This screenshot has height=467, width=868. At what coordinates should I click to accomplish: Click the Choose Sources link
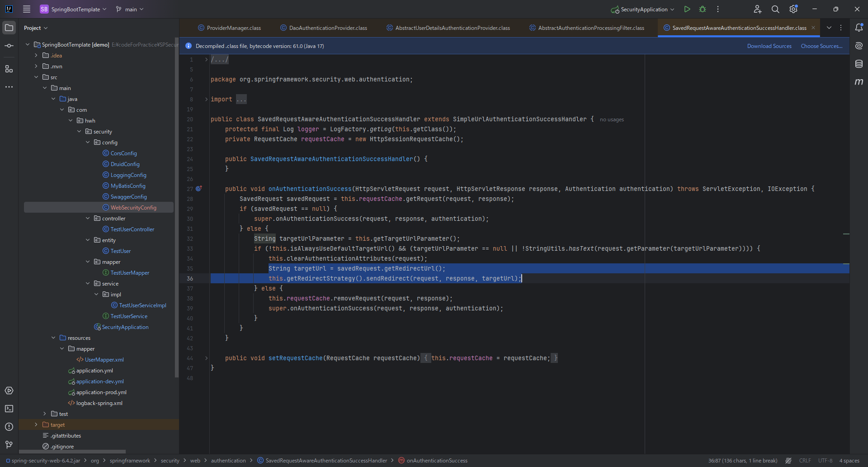click(821, 46)
